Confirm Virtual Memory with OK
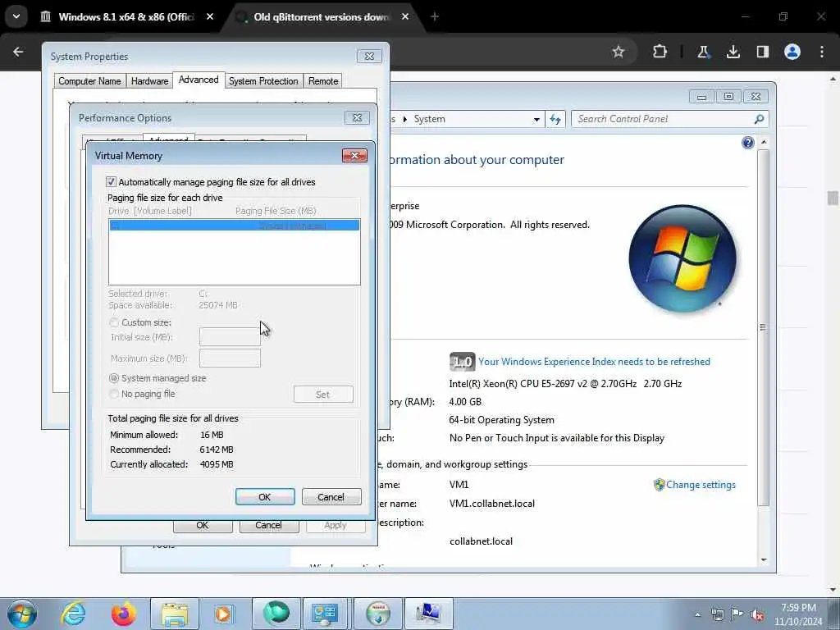This screenshot has height=630, width=840. coord(265,497)
